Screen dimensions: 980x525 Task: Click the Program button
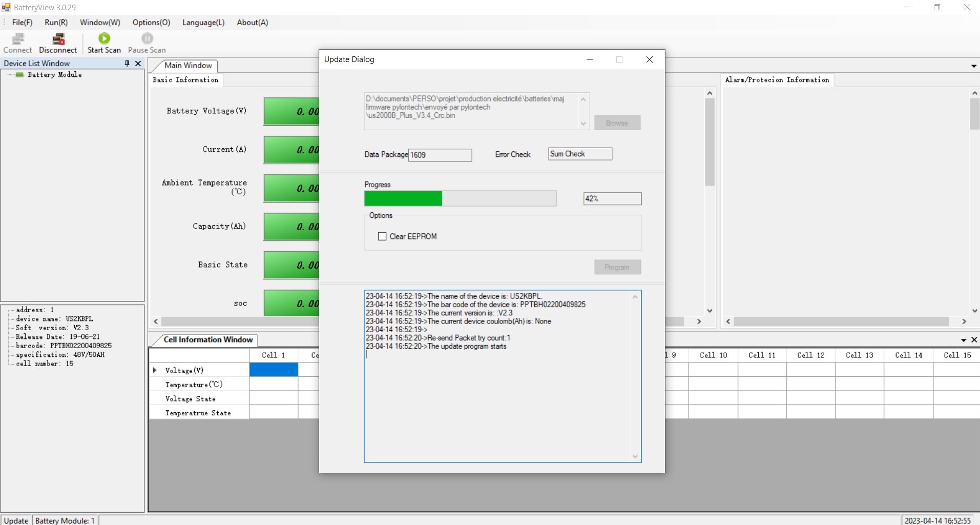(617, 267)
